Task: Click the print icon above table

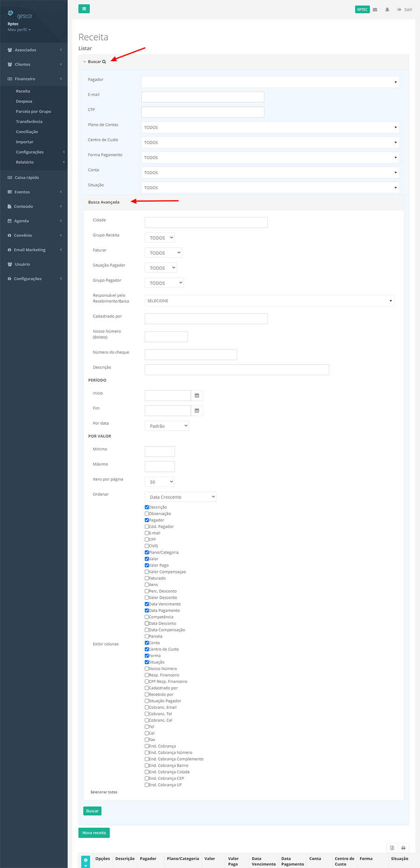Action: pyautogui.click(x=403, y=848)
